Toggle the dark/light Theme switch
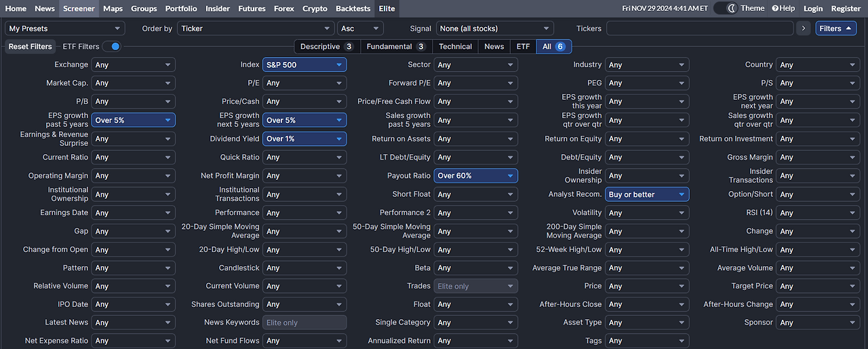Image resolution: width=868 pixels, height=349 pixels. (x=726, y=8)
